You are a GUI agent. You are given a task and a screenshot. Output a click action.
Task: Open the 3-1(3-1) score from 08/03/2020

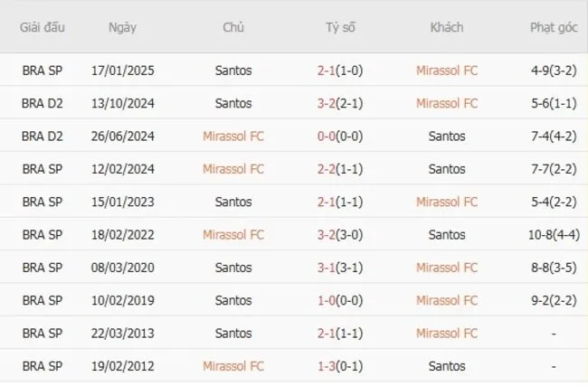(x=340, y=268)
